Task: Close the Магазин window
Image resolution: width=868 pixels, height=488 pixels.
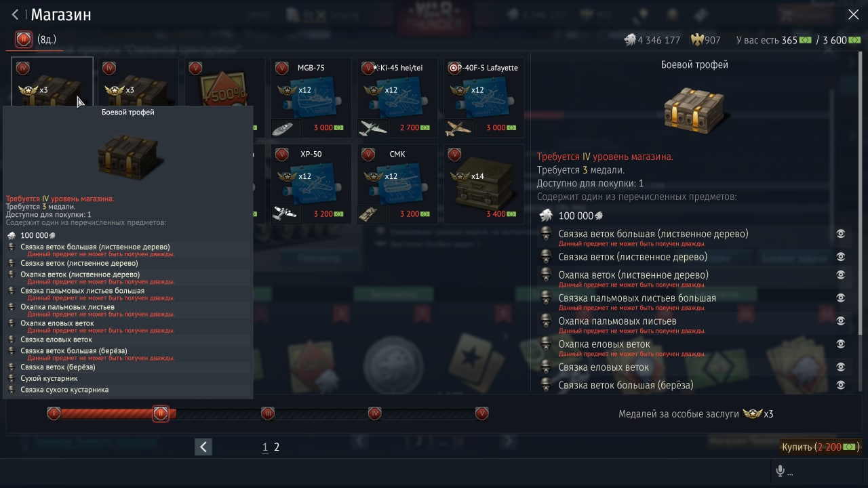Action: [x=853, y=14]
